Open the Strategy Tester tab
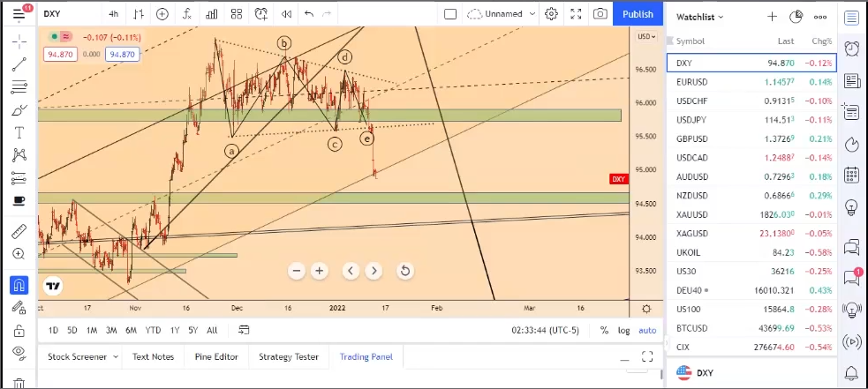Screen dimensions: 868x389 click(289, 357)
